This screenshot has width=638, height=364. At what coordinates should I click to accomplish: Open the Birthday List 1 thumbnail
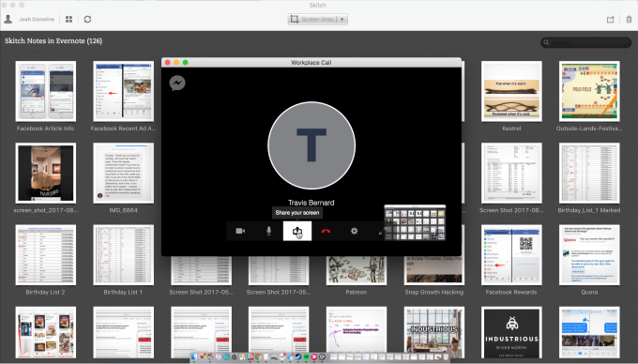[123, 255]
